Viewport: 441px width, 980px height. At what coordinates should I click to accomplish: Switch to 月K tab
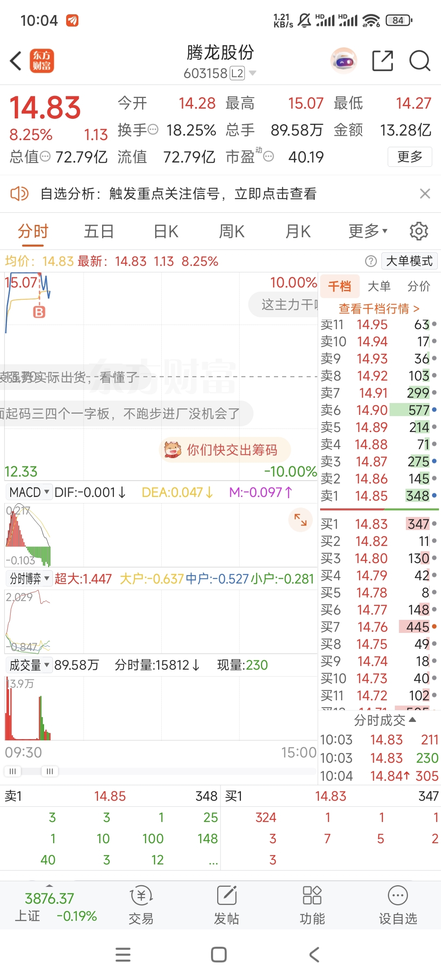(x=298, y=231)
